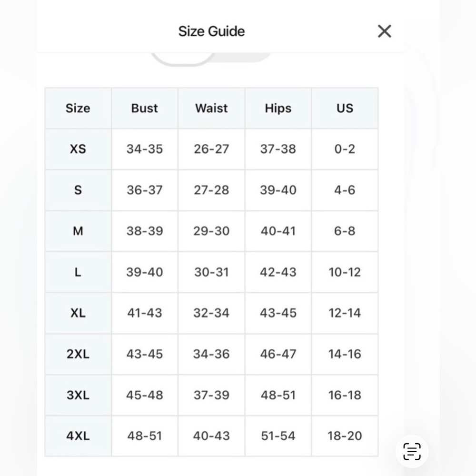Click the Hips column header
476x476 pixels.
click(278, 109)
